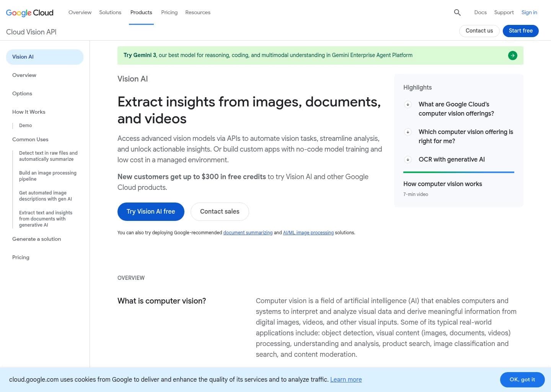Screen dimensions: 551x392
Task: Open 'Get automated image descriptions with gen AI'
Action: [46, 196]
